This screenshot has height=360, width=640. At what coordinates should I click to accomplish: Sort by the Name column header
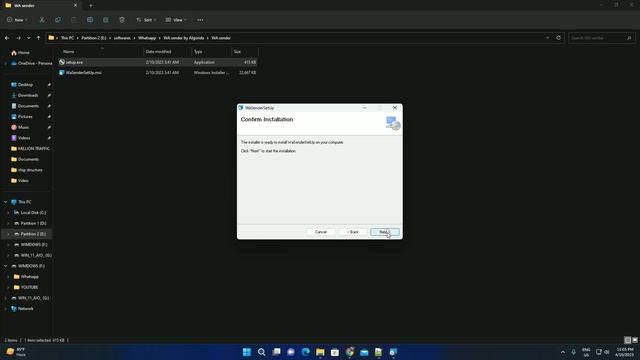tap(69, 52)
